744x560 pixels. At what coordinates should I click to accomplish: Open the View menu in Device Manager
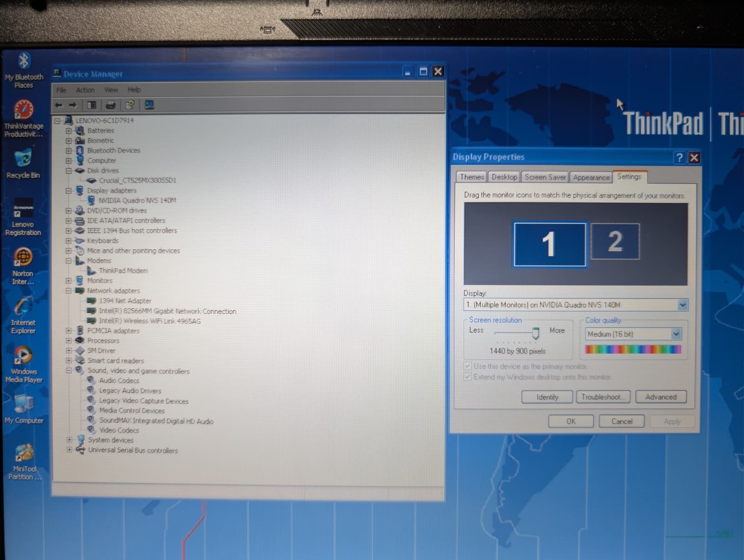(111, 90)
